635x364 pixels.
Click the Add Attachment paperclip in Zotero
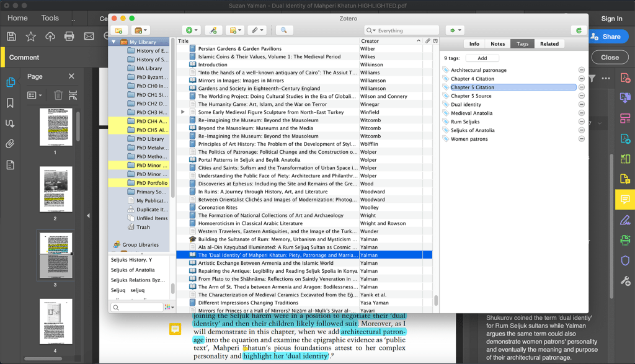[x=256, y=30]
